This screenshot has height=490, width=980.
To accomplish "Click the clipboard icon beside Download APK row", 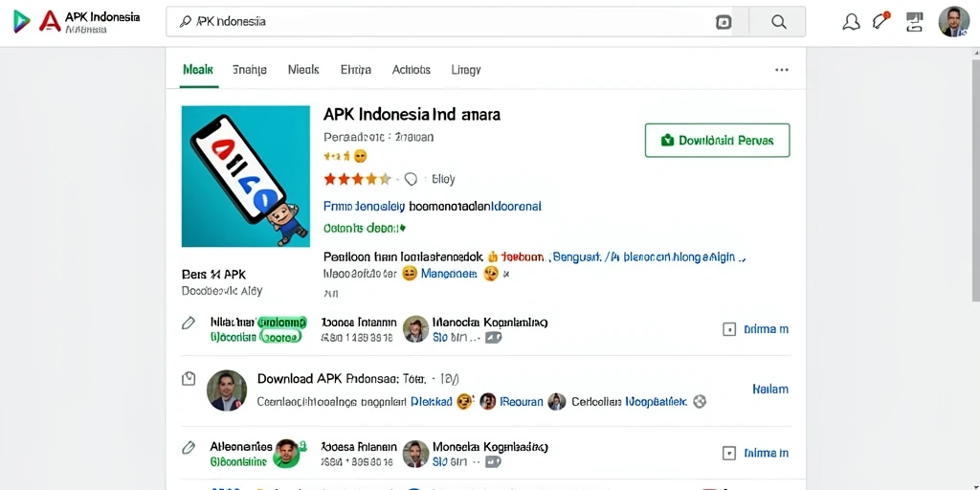I will click(x=189, y=379).
